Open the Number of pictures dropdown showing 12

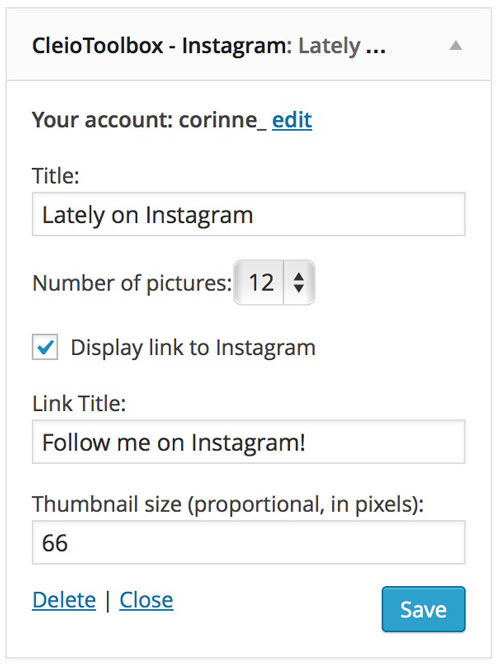pyautogui.click(x=274, y=282)
